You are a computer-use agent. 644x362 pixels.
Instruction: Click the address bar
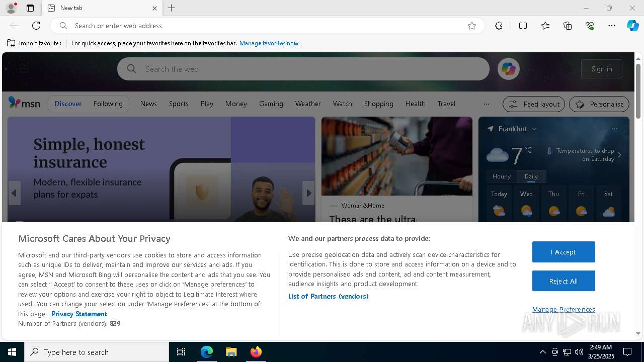tap(267, 26)
